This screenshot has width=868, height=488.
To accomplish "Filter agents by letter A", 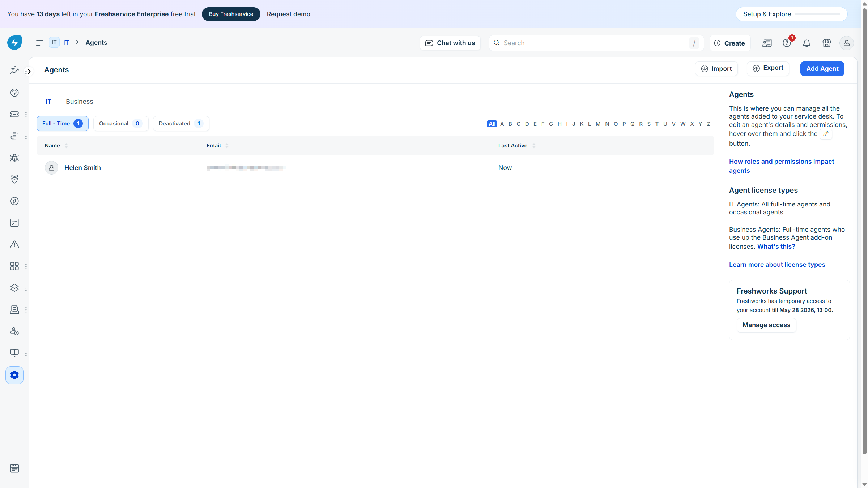I will [502, 124].
